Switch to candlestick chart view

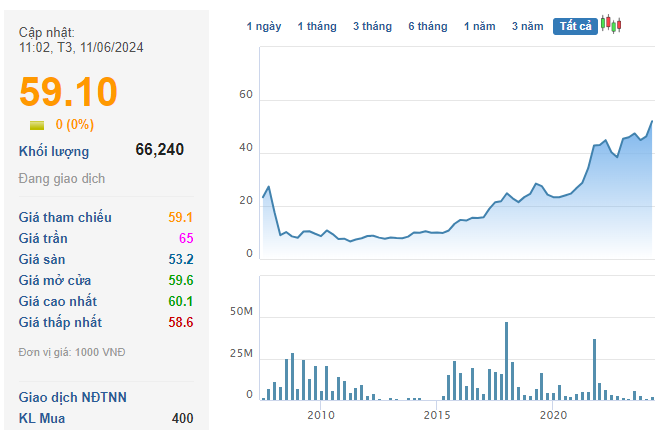pos(611,26)
